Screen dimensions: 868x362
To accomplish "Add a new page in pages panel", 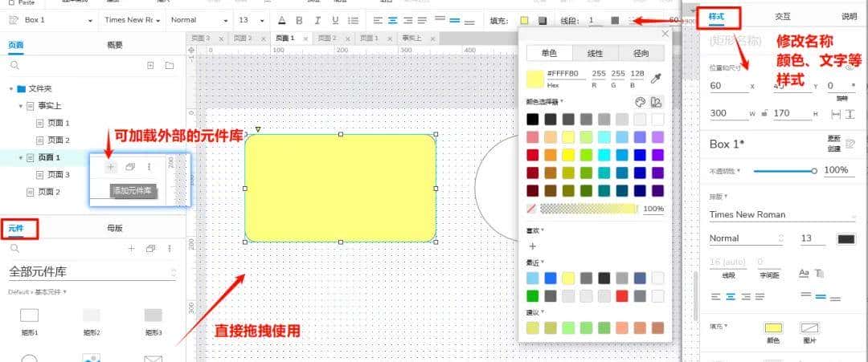I will 150,65.
